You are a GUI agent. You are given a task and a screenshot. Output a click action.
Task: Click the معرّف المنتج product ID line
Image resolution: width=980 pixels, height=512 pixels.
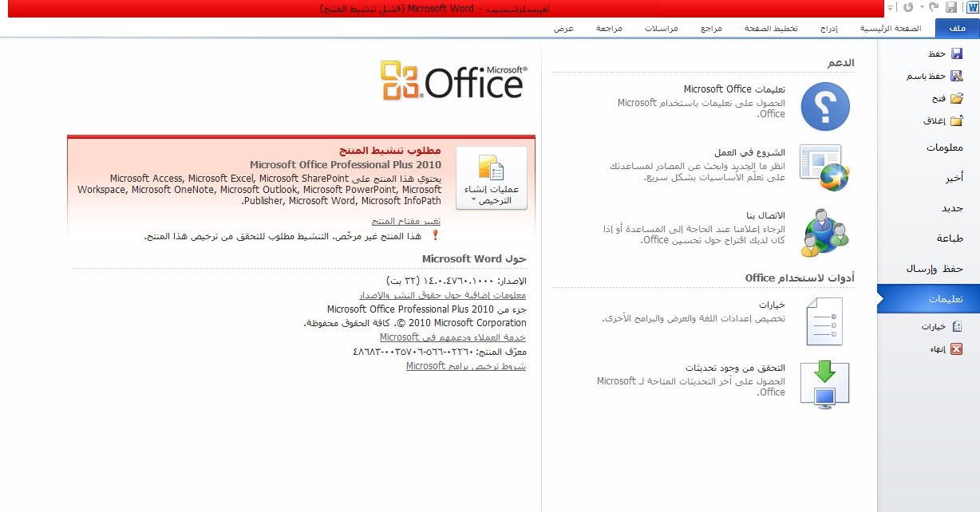point(440,352)
